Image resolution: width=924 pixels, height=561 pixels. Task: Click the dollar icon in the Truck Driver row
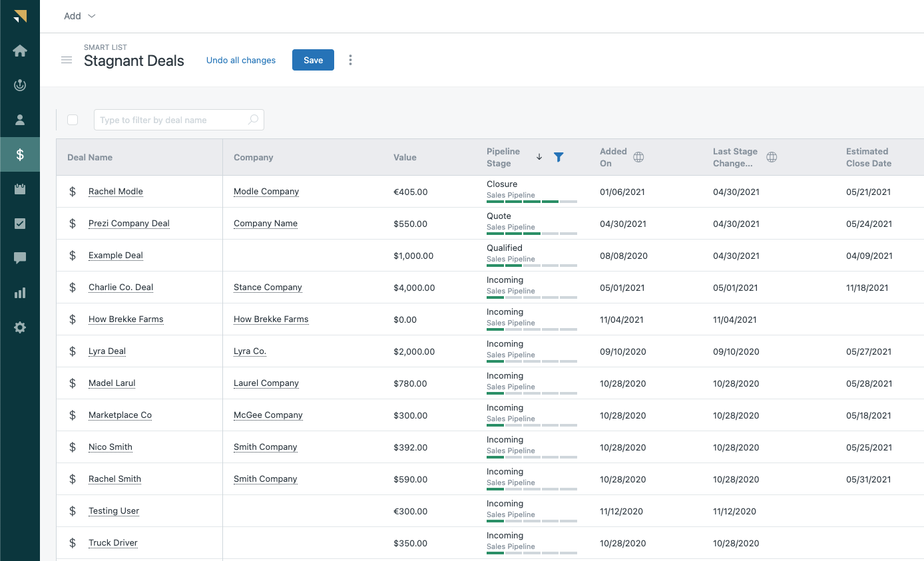click(x=73, y=543)
